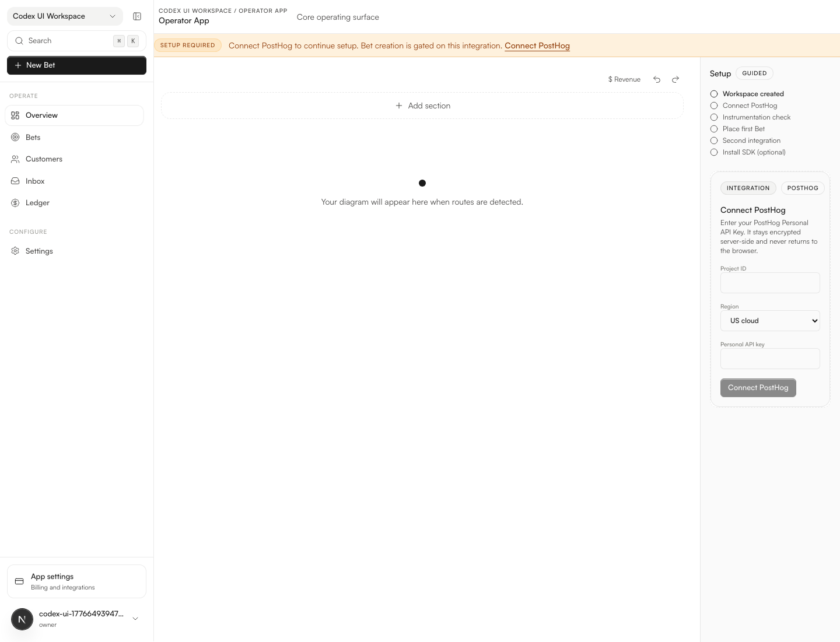Click the Inbox tray icon
The image size is (840, 642).
click(16, 181)
